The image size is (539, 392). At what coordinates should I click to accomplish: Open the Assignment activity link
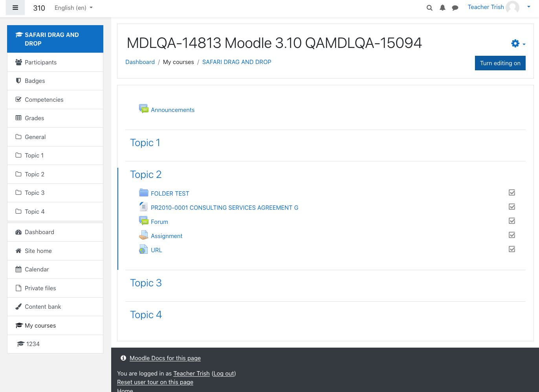coord(167,236)
